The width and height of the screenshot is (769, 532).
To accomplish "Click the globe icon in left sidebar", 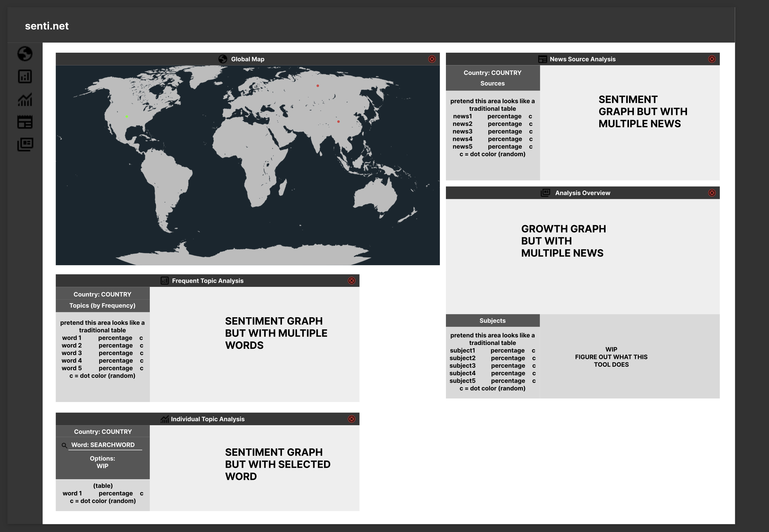I will (25, 54).
